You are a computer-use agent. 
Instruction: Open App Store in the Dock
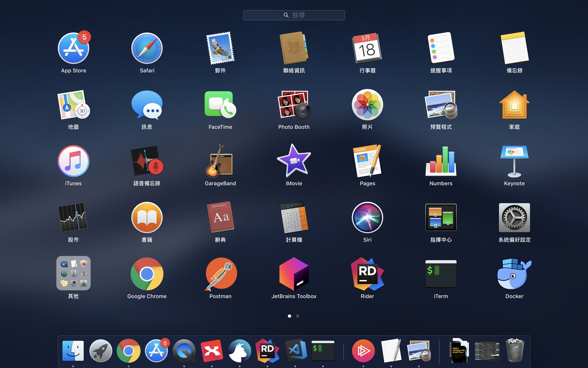pos(156,350)
